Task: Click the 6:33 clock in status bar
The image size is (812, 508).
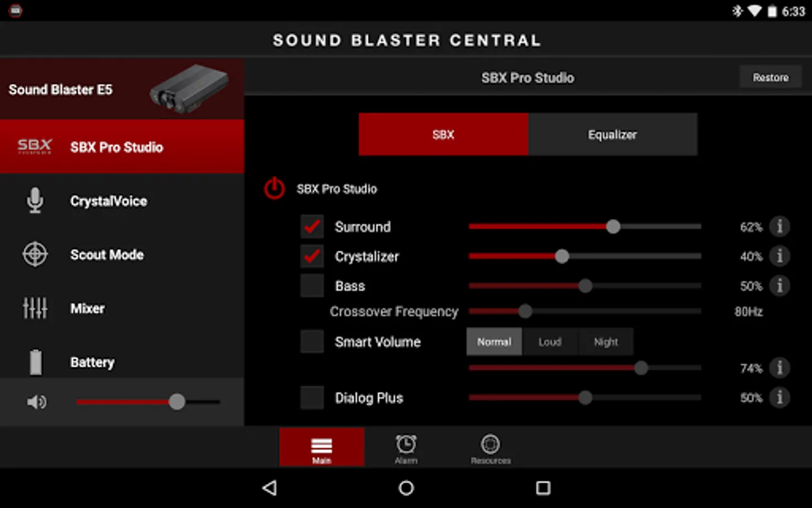Action: (793, 11)
